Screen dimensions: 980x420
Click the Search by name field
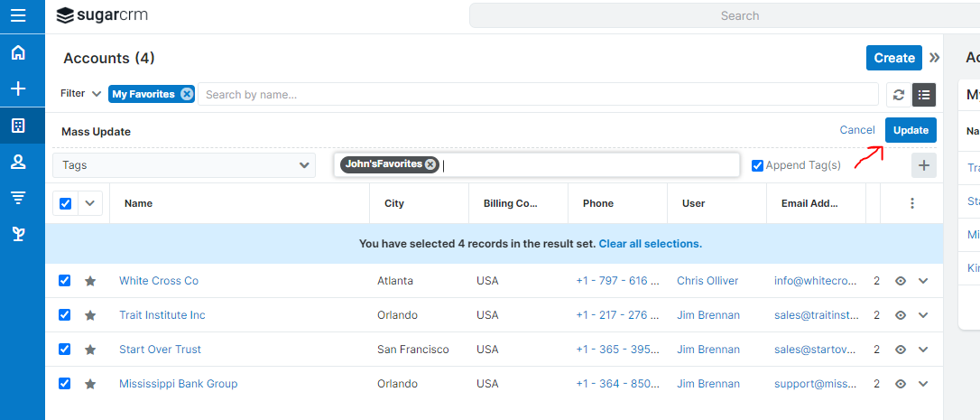pos(537,94)
